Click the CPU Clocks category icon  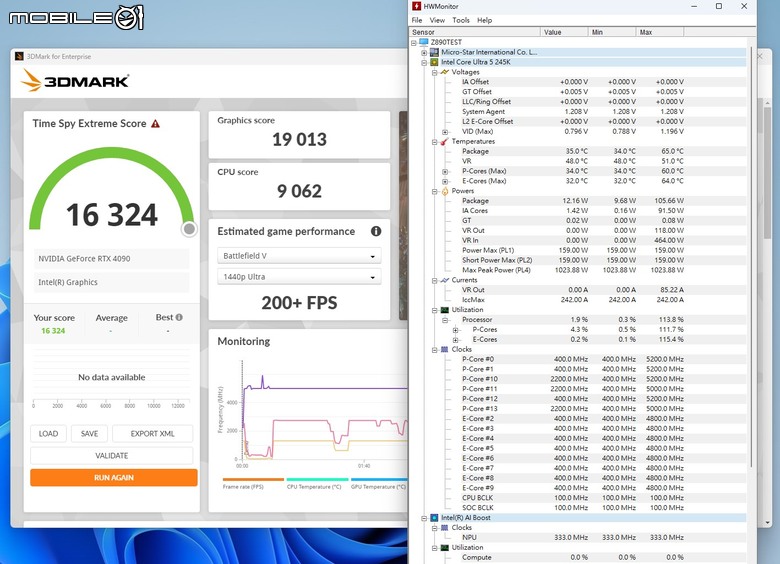(x=445, y=350)
